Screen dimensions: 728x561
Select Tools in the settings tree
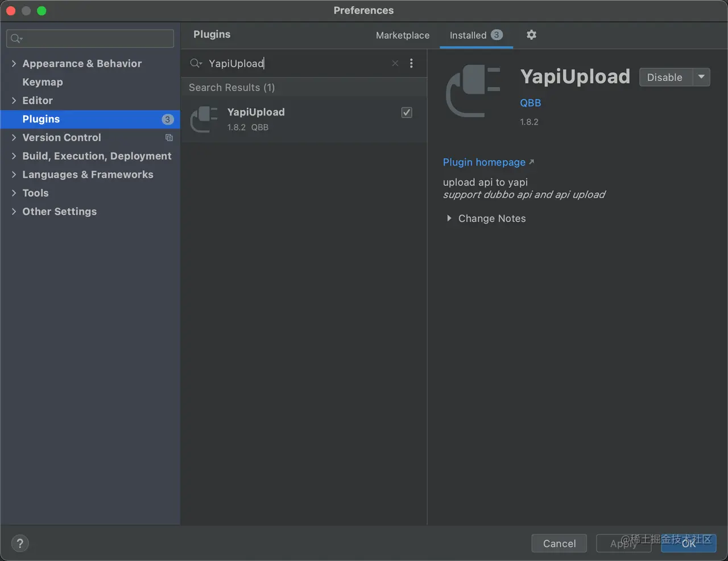click(35, 193)
